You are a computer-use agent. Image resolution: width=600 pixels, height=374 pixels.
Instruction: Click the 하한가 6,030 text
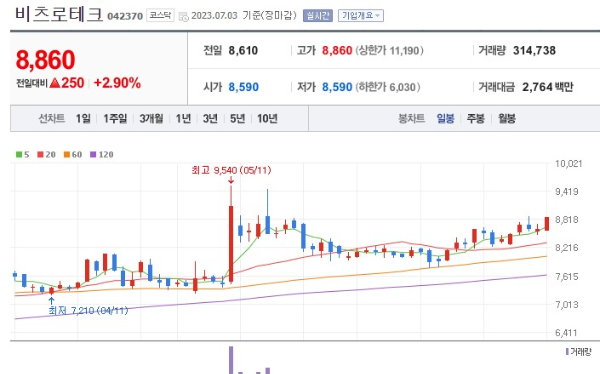click(x=388, y=87)
